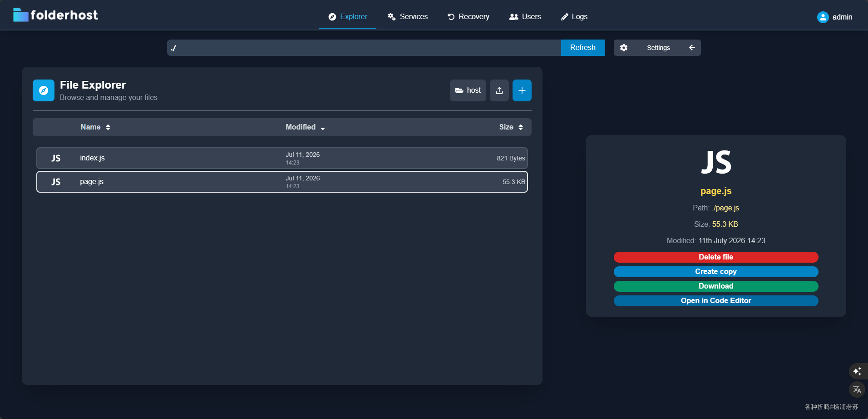This screenshot has width=868, height=419.
Task: Click the upload file icon
Action: pos(499,90)
